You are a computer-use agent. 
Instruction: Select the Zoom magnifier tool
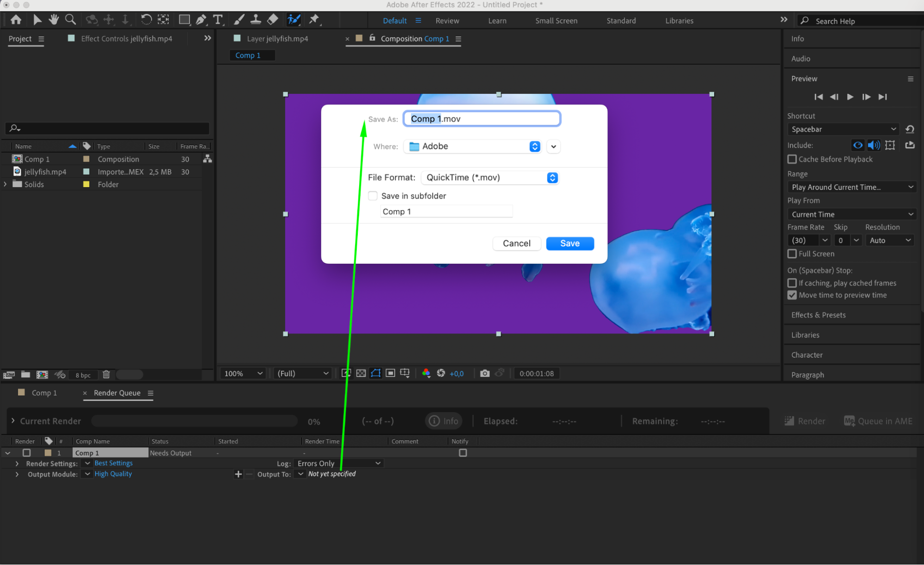70,19
